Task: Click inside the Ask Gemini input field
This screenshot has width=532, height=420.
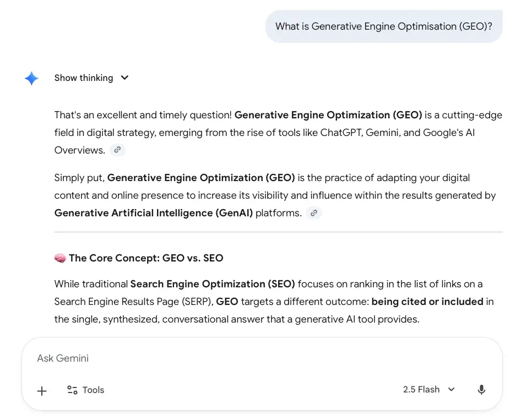Action: click(x=165, y=358)
